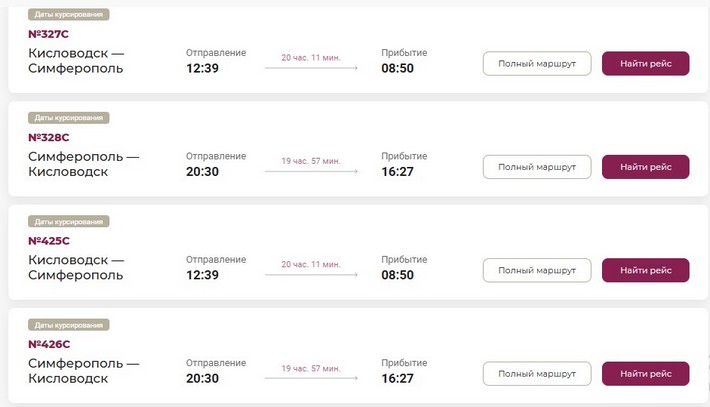This screenshot has height=407, width=710.
Task: Click Найти рейс for train №328С
Action: [x=645, y=167]
